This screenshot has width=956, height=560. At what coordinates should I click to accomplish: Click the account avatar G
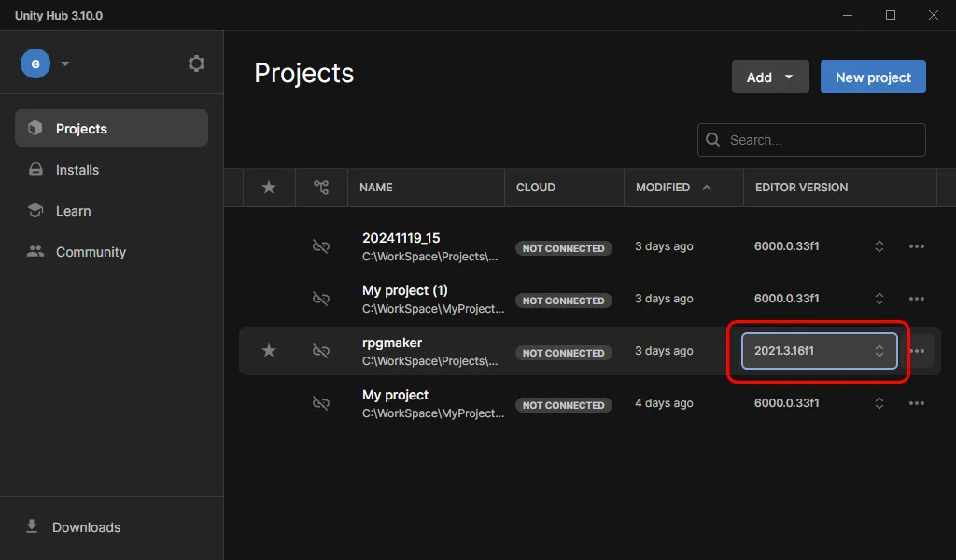click(35, 63)
